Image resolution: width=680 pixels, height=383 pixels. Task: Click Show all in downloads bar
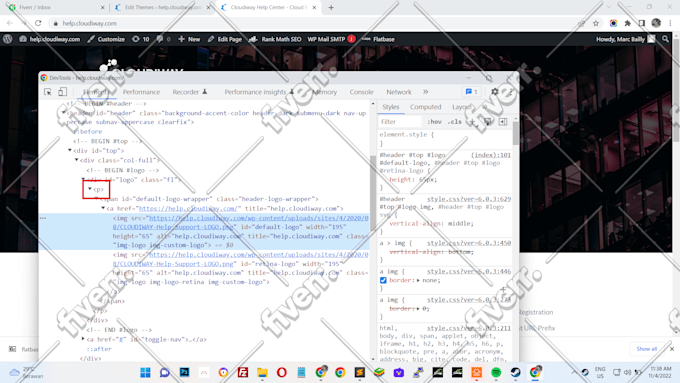pyautogui.click(x=646, y=349)
